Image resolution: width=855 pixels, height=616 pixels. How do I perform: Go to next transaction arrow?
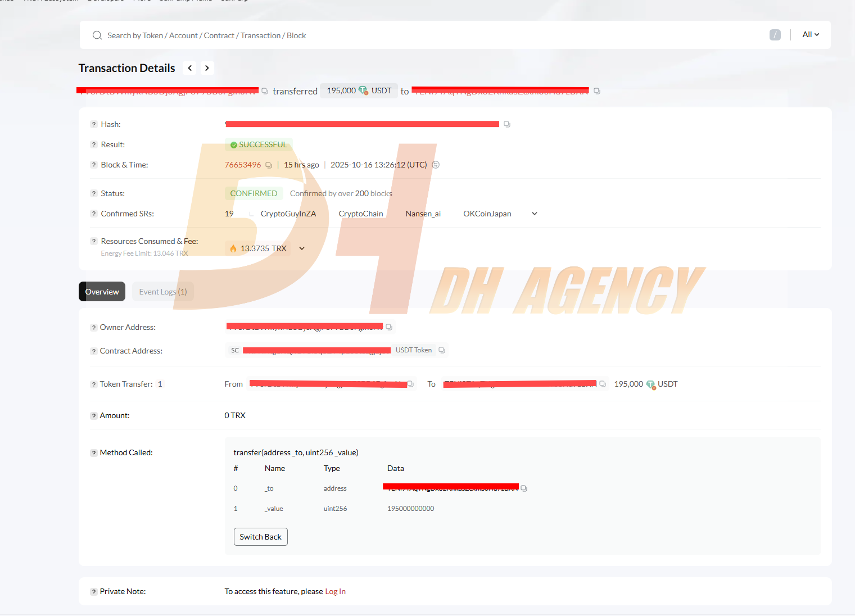coord(207,68)
